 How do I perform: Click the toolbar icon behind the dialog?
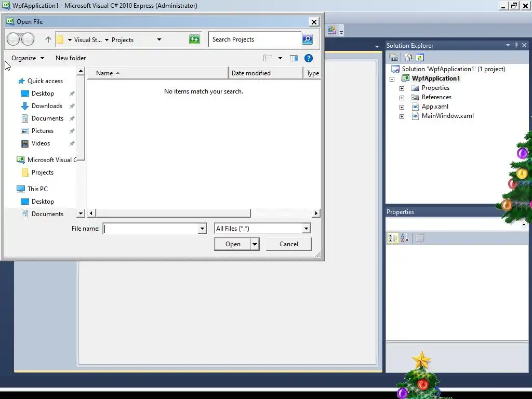[x=332, y=30]
